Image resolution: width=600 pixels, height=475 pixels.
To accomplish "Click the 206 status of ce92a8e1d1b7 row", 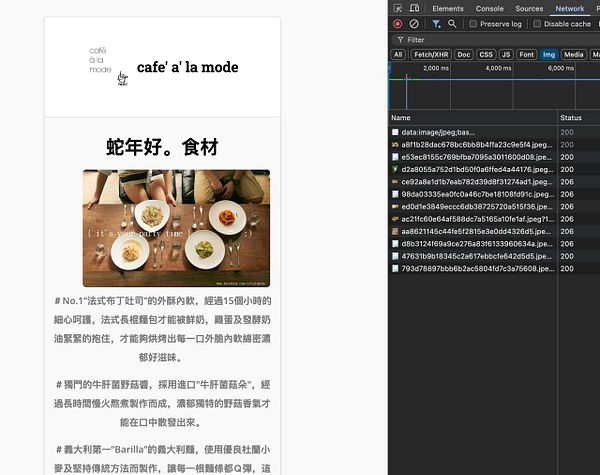I will pyautogui.click(x=567, y=182).
